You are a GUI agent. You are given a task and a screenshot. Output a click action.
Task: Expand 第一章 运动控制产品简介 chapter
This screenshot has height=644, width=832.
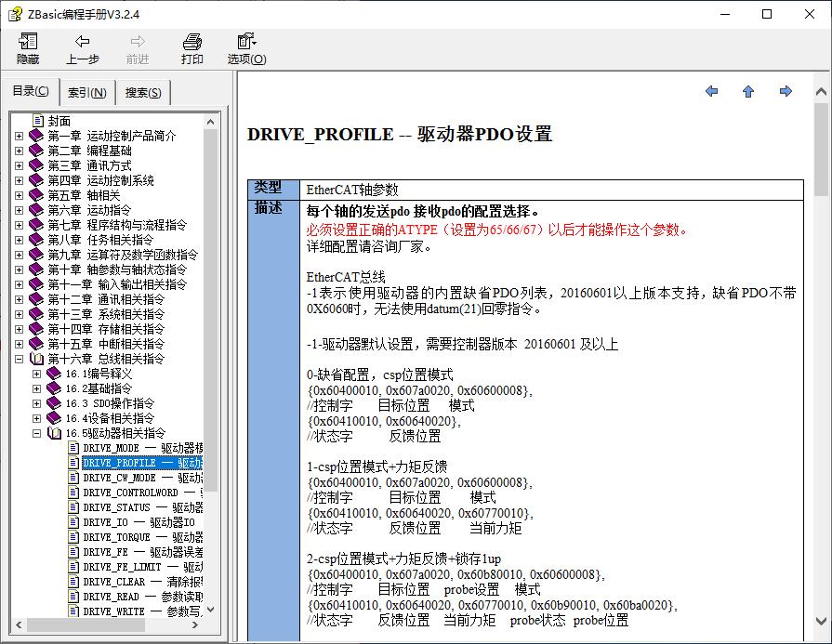click(x=19, y=135)
